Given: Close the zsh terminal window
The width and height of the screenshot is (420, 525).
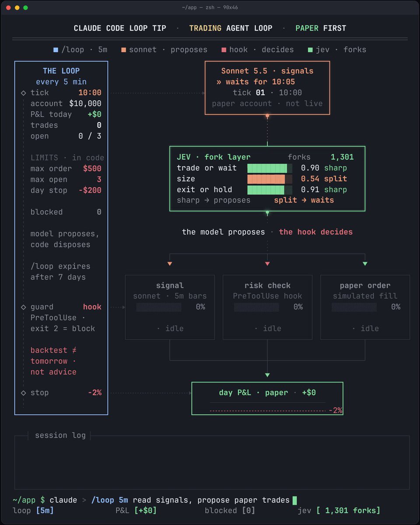Looking at the screenshot, I should point(8,8).
